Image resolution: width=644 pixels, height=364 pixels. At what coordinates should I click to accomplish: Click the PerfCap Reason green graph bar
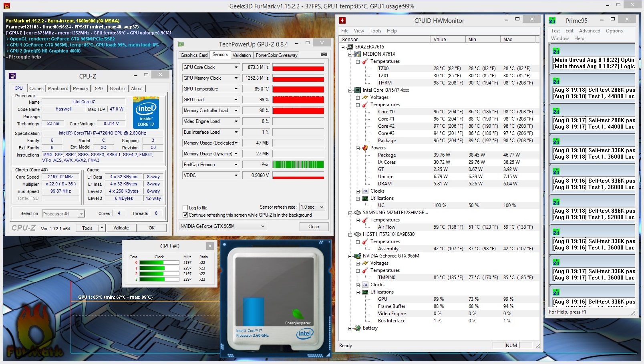pyautogui.click(x=298, y=165)
